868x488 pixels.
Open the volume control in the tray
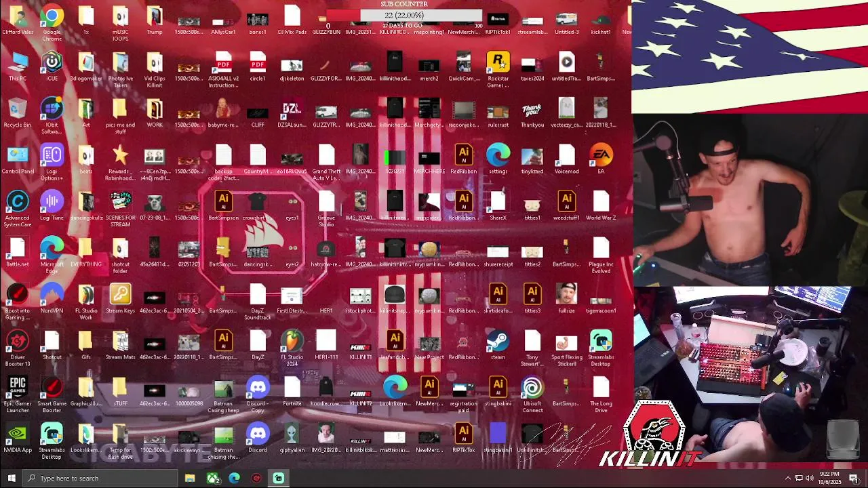[x=810, y=479]
